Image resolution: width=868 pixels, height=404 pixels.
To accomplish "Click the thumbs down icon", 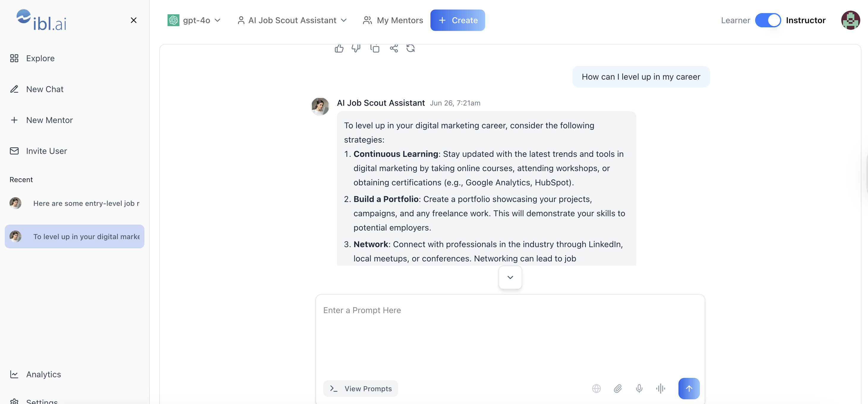I will [356, 48].
